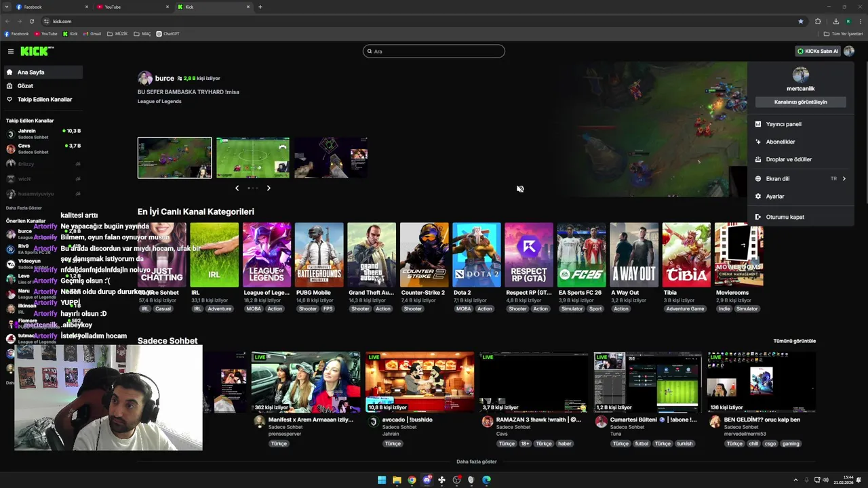Image resolution: width=868 pixels, height=488 pixels.
Task: Click KICKs Satın Al button
Action: (817, 51)
